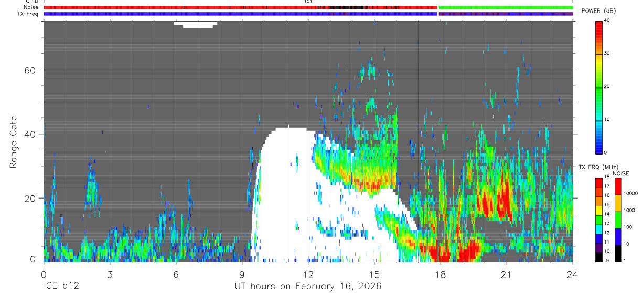Click the 40 label on POWER scale
The width and height of the screenshot is (644, 297).
coord(607,21)
